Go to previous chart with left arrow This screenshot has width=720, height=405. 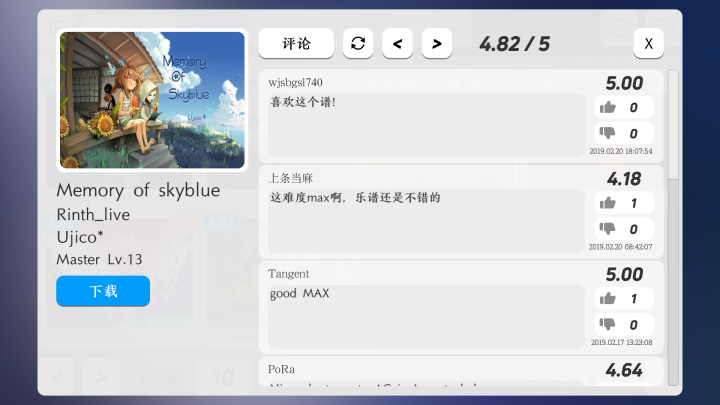pyautogui.click(x=397, y=43)
